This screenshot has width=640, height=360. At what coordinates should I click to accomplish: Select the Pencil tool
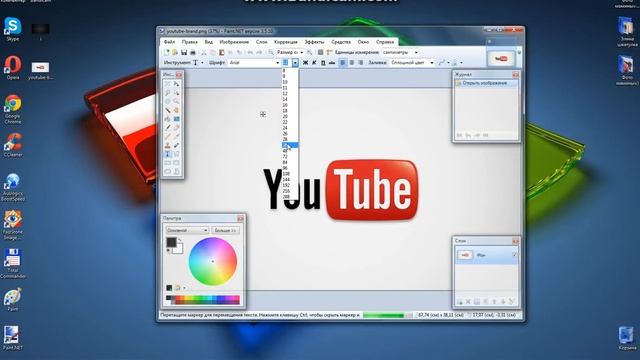tap(167, 137)
